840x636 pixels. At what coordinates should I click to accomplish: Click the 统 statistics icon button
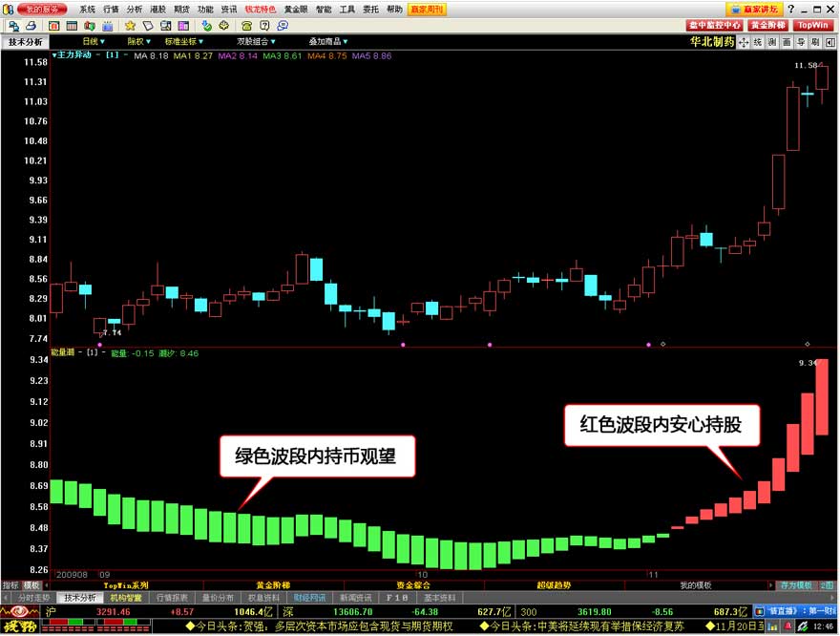(757, 42)
